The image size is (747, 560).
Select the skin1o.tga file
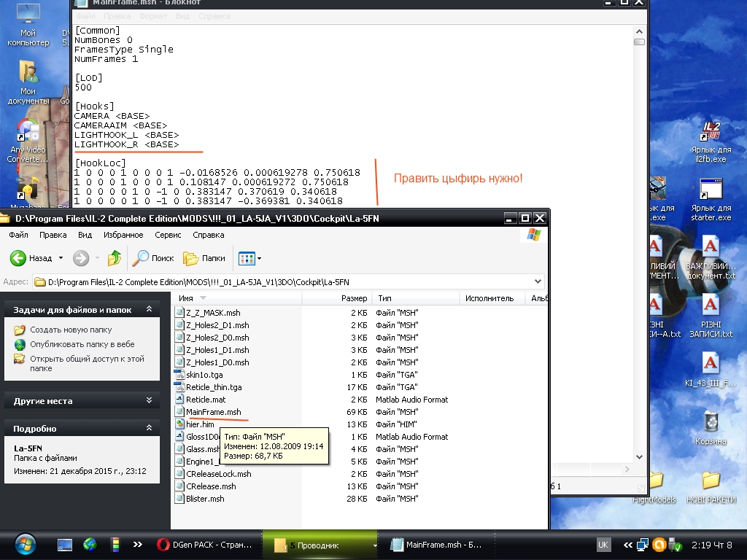click(204, 374)
